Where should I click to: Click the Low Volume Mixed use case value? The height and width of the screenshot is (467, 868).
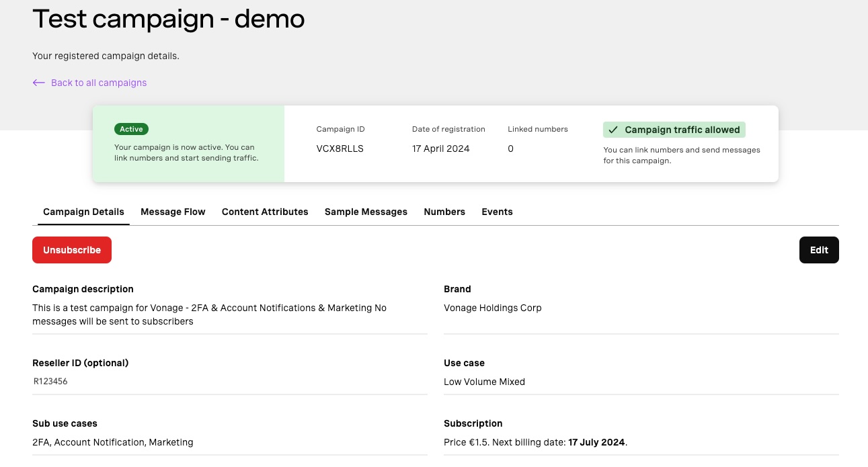pyautogui.click(x=484, y=382)
